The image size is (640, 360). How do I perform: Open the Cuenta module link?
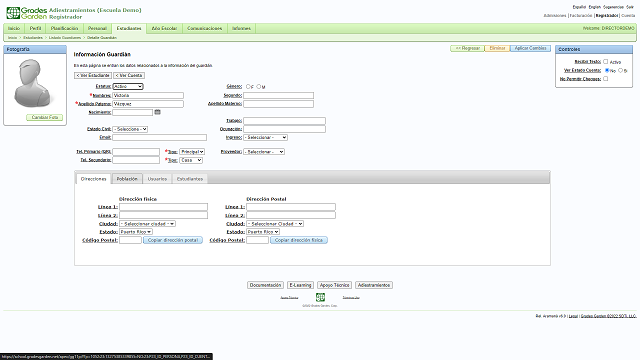coord(628,16)
